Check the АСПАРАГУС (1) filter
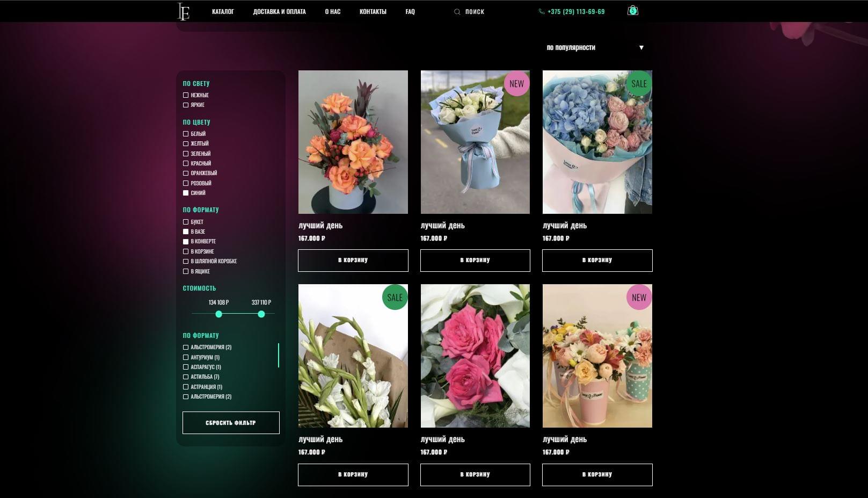Viewport: 868px width, 498px height. coord(186,367)
